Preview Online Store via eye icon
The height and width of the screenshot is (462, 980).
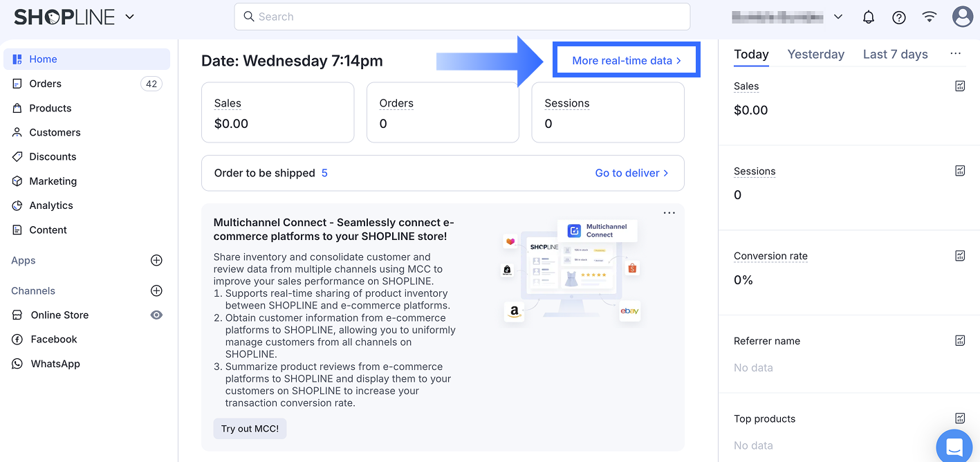point(157,315)
